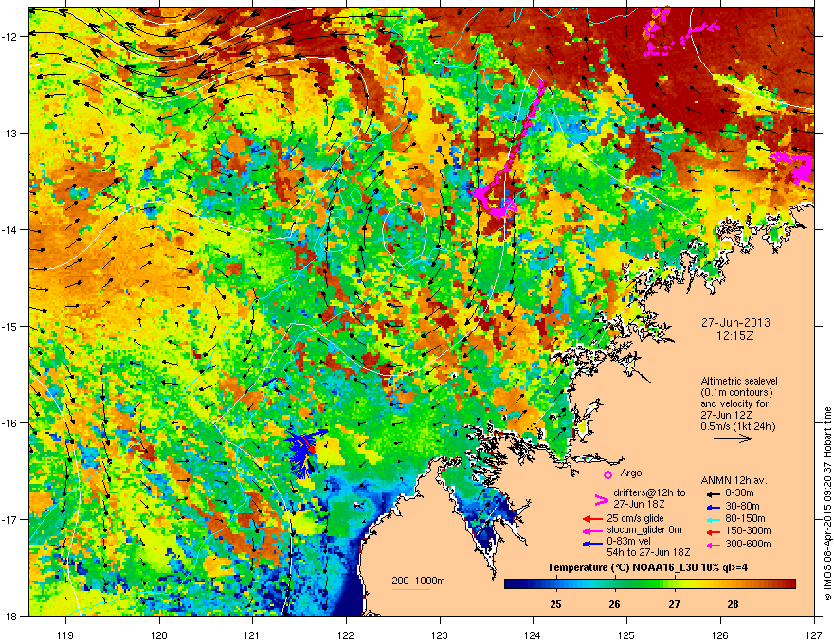Click the 25 cm/s glide label

(x=636, y=519)
